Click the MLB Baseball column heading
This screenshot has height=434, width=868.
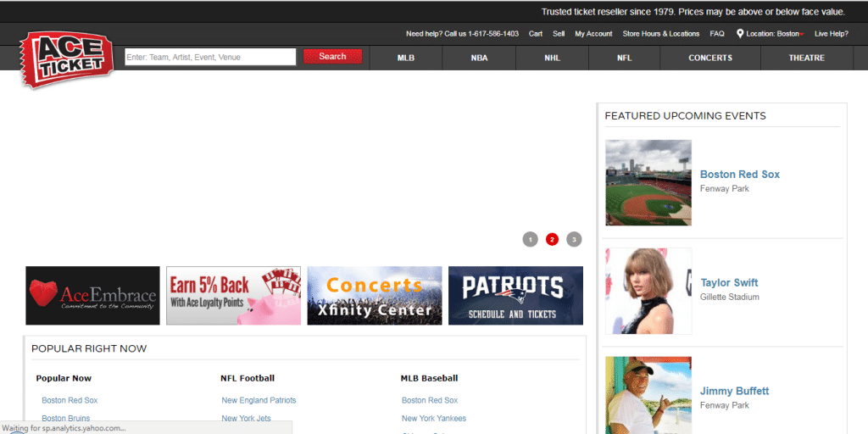click(x=429, y=379)
